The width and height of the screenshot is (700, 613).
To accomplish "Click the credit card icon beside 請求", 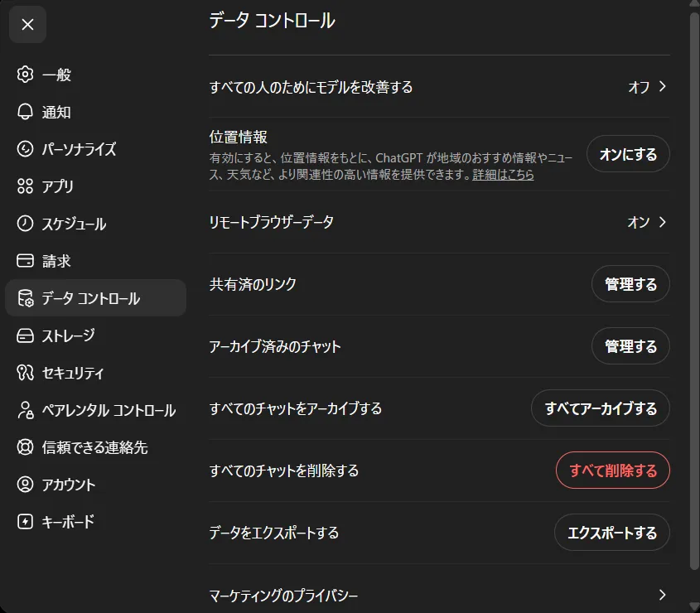I will pos(25,260).
